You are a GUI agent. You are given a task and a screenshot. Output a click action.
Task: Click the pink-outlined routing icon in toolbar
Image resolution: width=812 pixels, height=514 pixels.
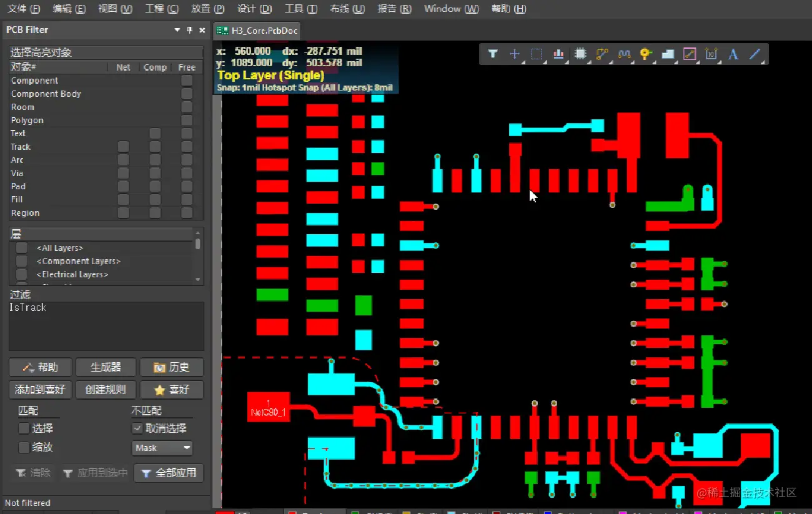tap(690, 54)
